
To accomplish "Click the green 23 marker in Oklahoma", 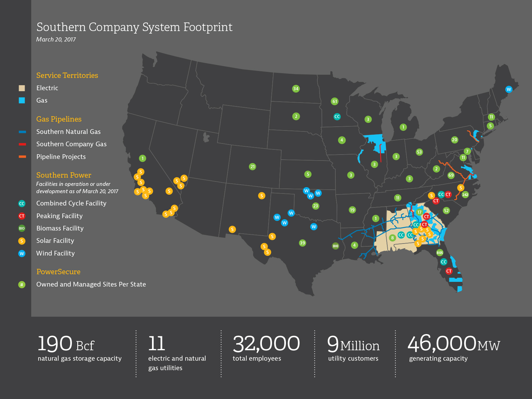I will (x=315, y=206).
